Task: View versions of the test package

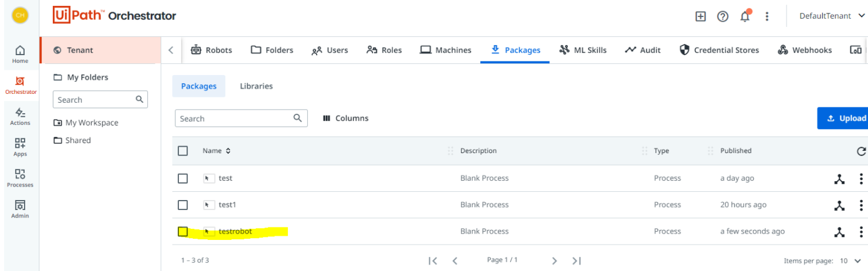Action: pos(839,179)
